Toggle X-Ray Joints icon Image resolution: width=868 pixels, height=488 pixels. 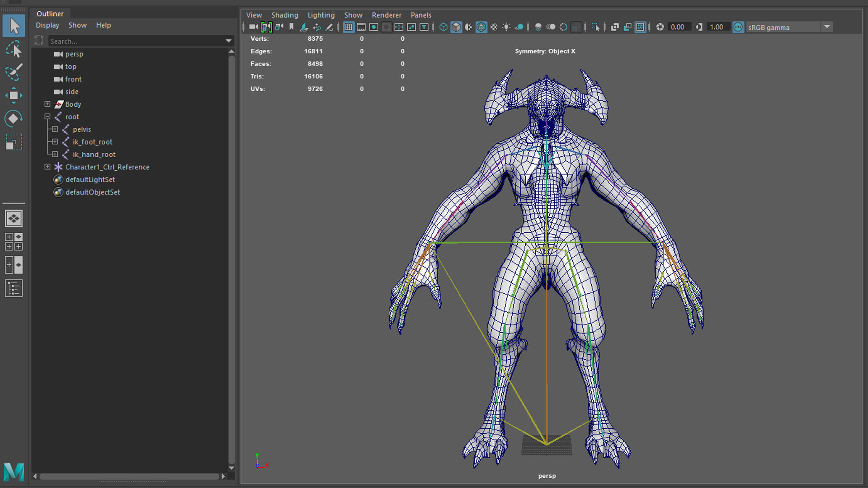pyautogui.click(x=640, y=27)
